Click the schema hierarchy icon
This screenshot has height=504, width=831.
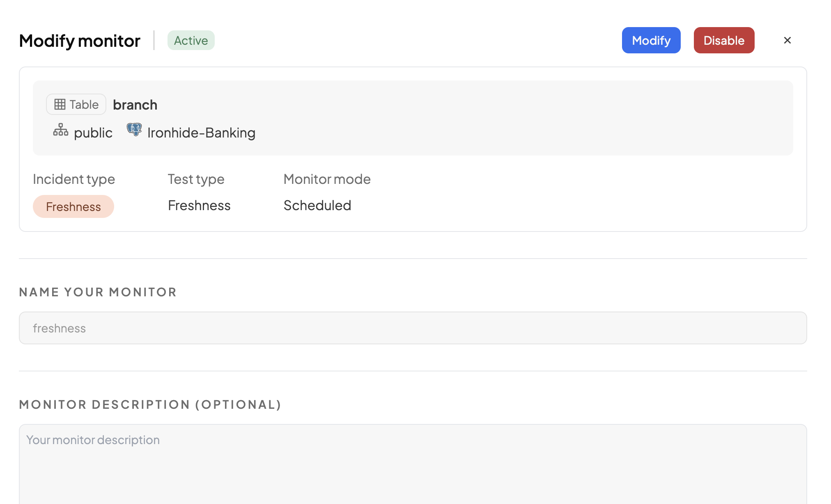pos(61,130)
